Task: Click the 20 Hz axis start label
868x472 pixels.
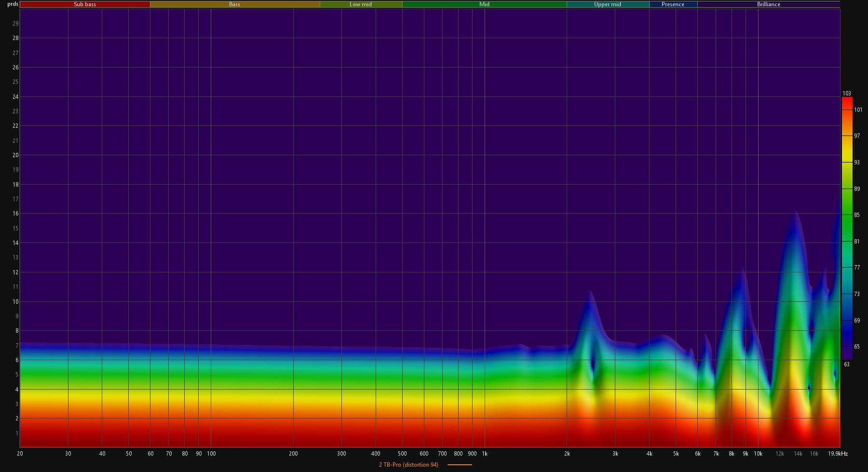Action: [20, 454]
